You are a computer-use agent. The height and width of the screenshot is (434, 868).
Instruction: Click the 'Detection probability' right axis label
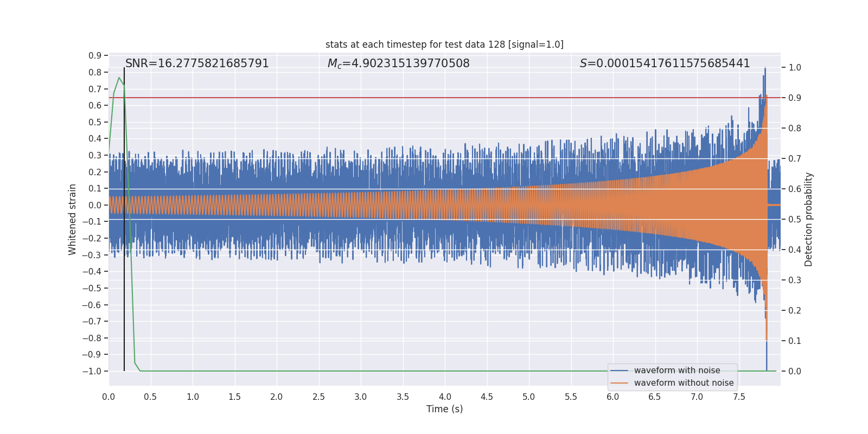point(809,219)
